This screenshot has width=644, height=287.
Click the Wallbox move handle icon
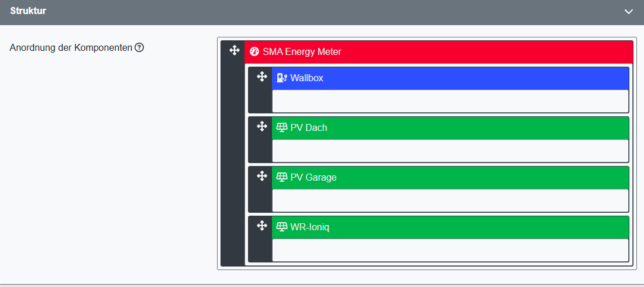click(x=262, y=77)
